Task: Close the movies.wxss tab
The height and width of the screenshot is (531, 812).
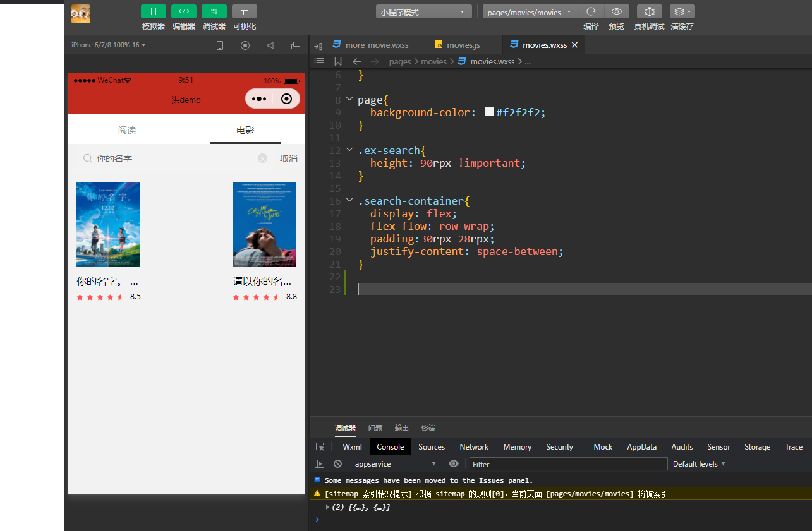Action: 574,45
